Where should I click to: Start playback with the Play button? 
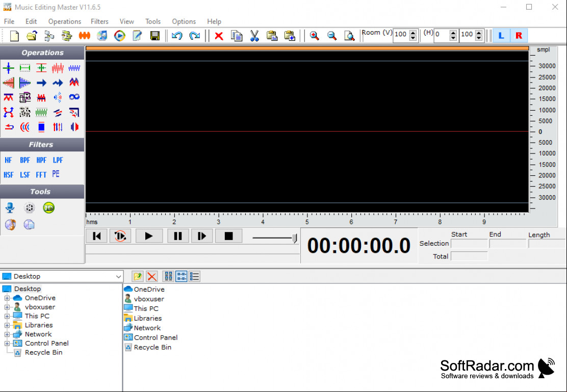149,236
